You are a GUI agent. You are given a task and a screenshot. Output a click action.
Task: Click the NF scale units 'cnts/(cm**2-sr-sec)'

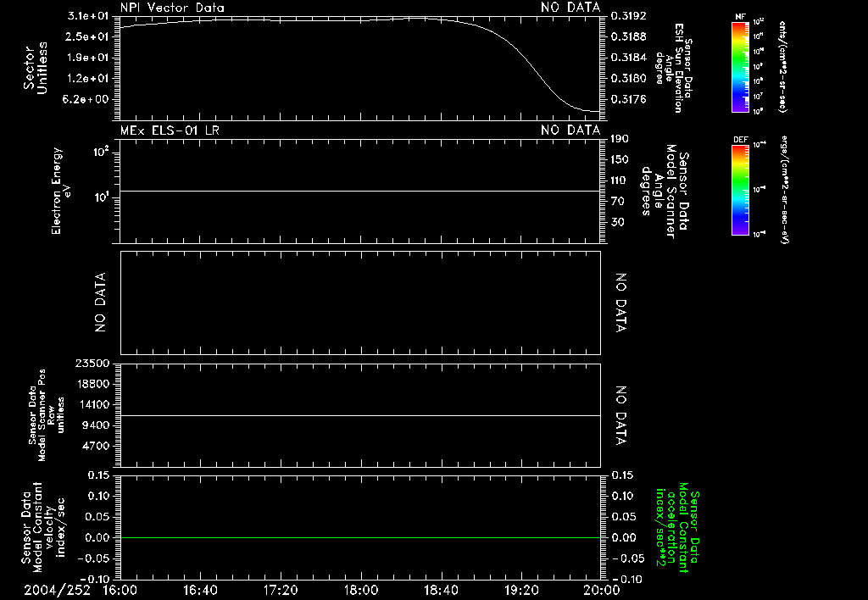tap(782, 67)
